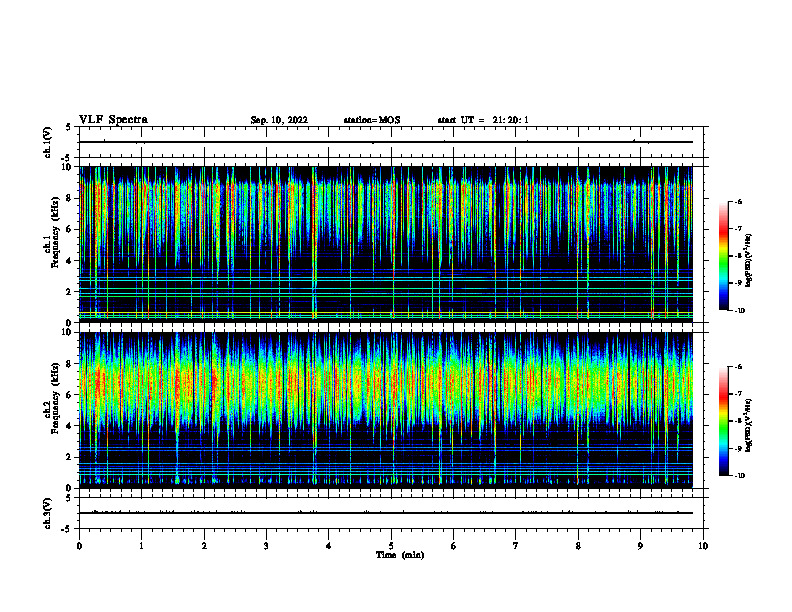Click the time axis tick label "0"
This screenshot has height=612, width=792.
79,546
